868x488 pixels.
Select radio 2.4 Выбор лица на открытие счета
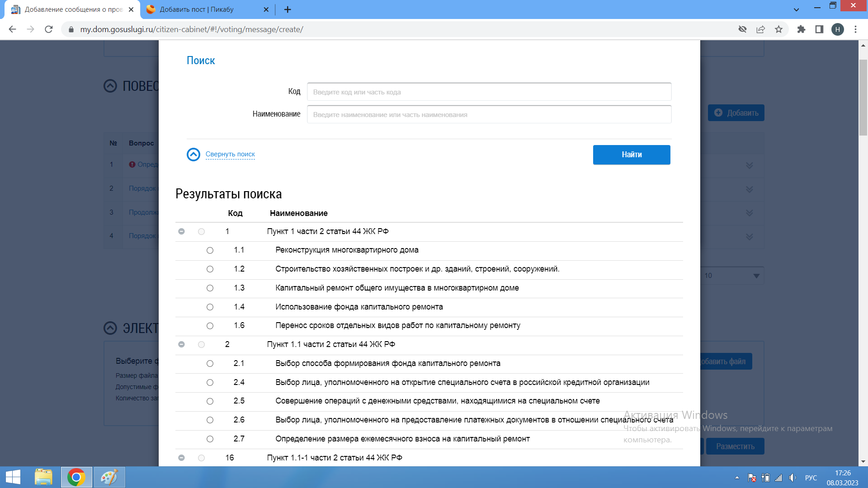(x=210, y=383)
